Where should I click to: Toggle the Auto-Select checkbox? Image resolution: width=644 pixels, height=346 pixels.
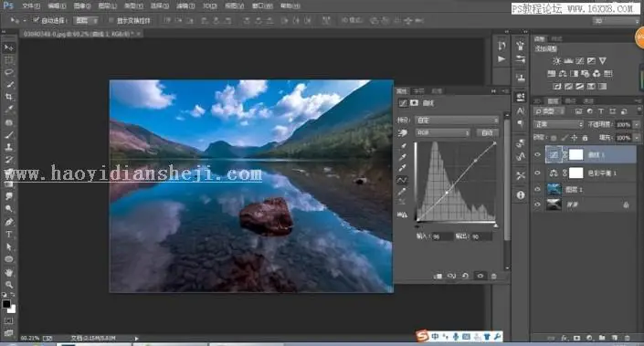pos(37,20)
